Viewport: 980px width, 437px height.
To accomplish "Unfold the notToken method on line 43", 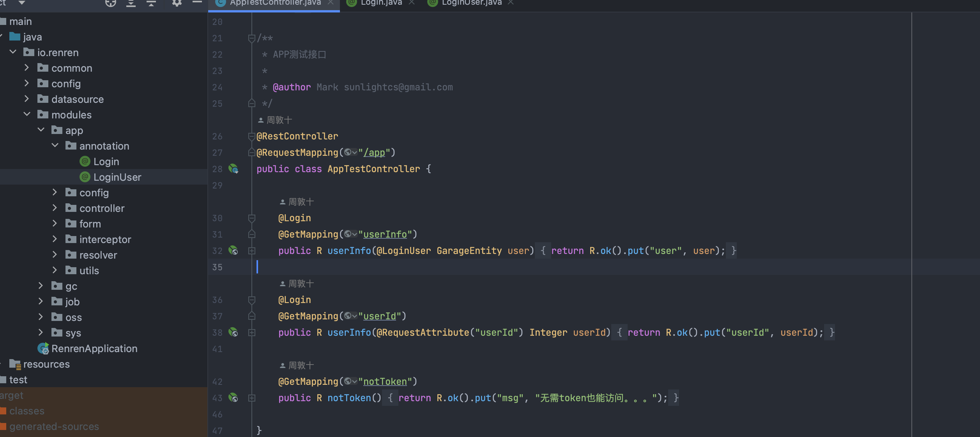I will pos(252,398).
